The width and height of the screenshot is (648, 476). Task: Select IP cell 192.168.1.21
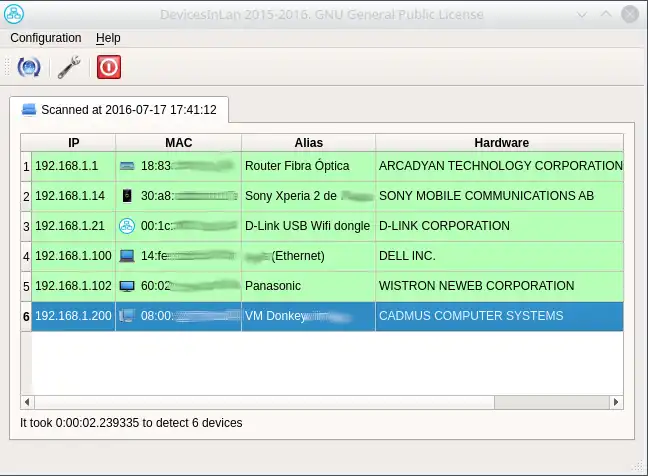[74, 226]
